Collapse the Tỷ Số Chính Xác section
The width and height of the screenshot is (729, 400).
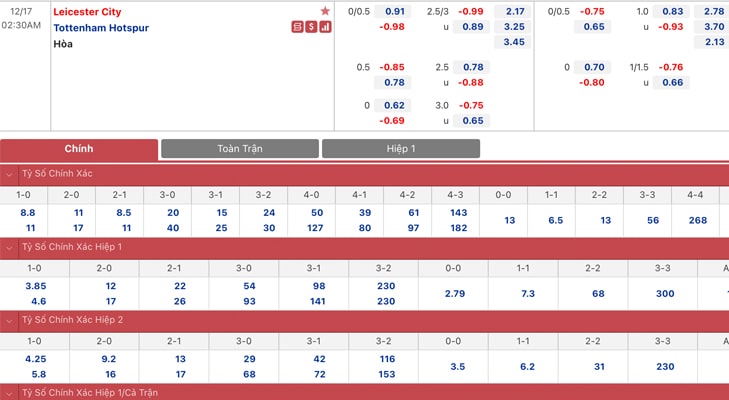coord(10,173)
